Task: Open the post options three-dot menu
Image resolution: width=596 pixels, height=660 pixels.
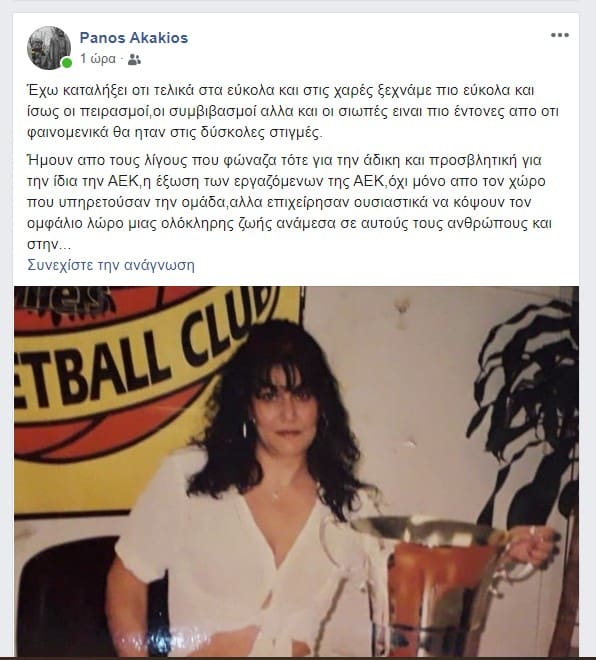Action: tap(559, 35)
